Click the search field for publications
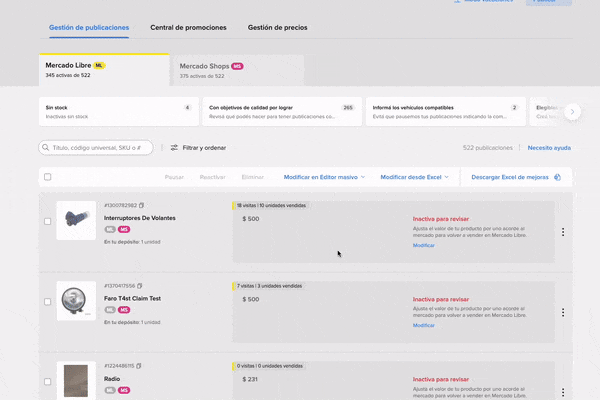600x400 pixels. coord(96,148)
